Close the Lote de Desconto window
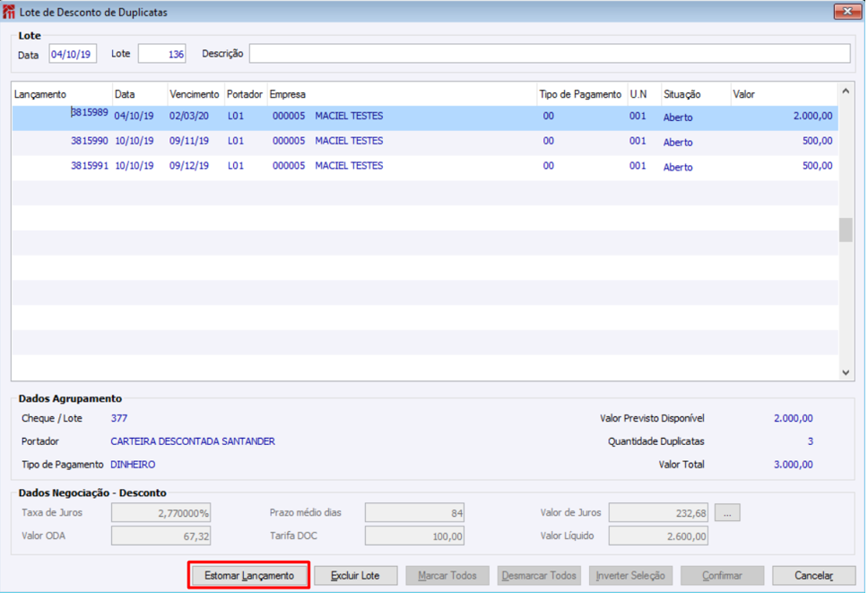 tap(846, 13)
